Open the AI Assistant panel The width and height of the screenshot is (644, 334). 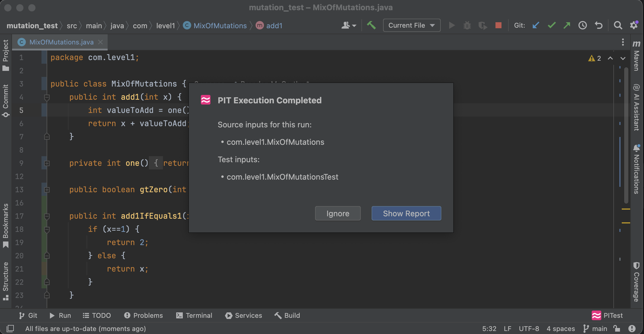pyautogui.click(x=636, y=107)
